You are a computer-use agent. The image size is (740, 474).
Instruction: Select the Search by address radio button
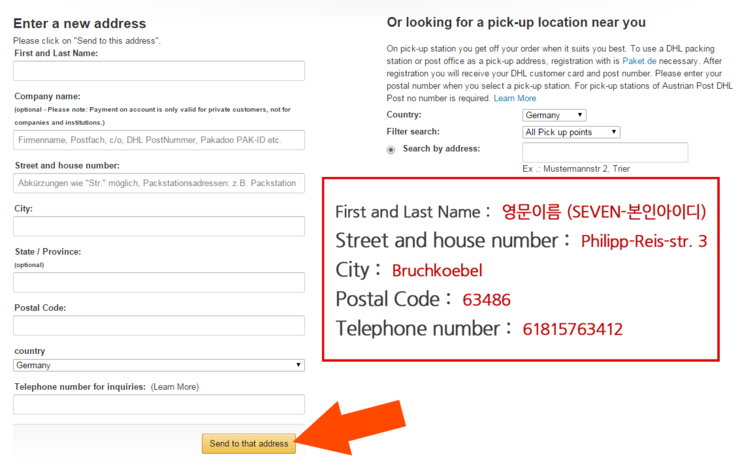(391, 150)
